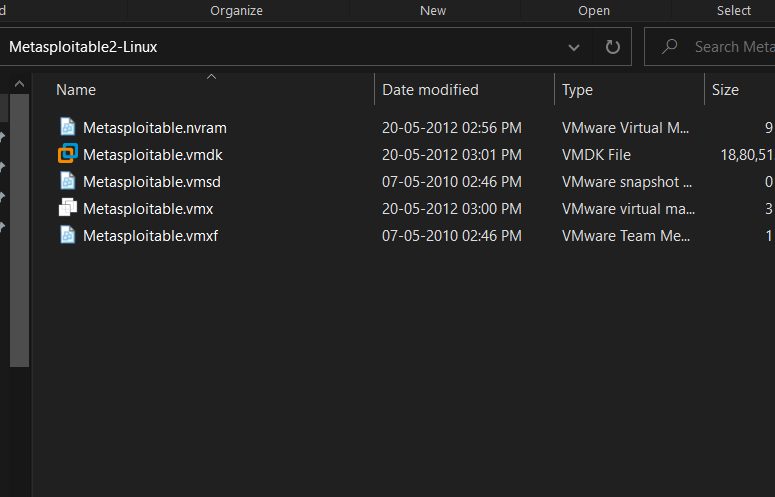775x497 pixels.
Task: Click date 20-05-2012 03:01 PM
Action: [452, 155]
